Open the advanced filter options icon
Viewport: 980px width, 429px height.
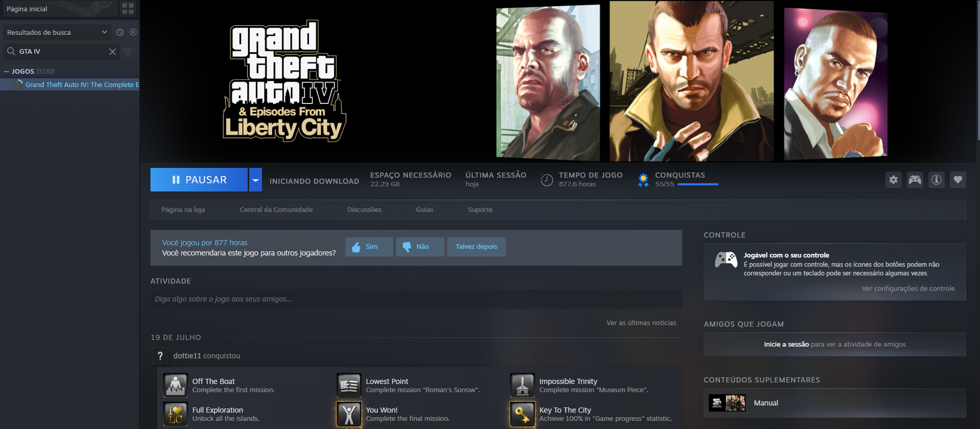pos(128,52)
